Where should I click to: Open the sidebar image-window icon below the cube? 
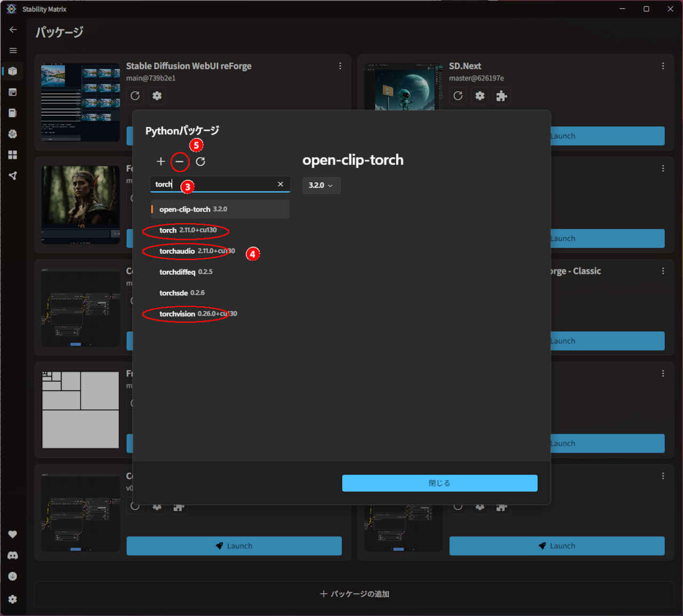pos(13,92)
